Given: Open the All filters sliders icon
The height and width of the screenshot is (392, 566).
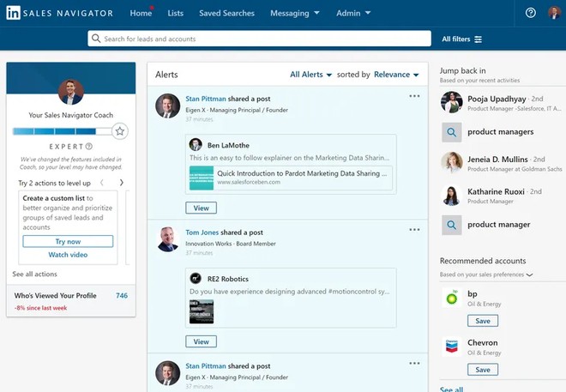Looking at the screenshot, I should coord(478,39).
